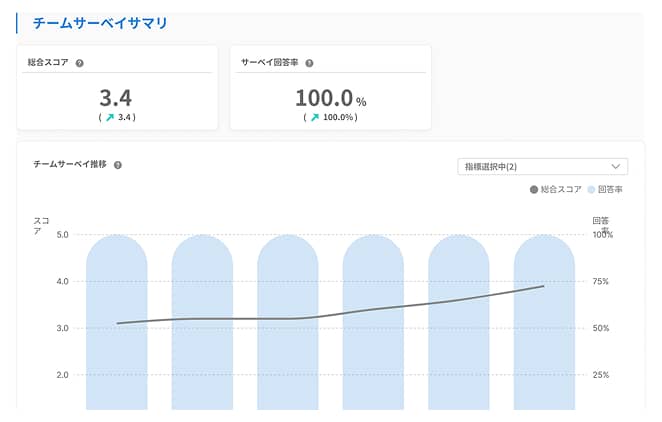Select fourth response rate bar

(x=373, y=322)
